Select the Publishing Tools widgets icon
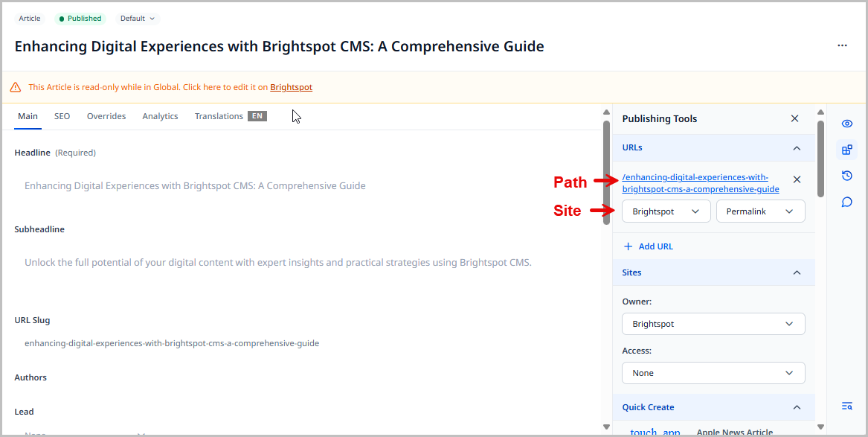This screenshot has height=437, width=868. pyautogui.click(x=846, y=149)
